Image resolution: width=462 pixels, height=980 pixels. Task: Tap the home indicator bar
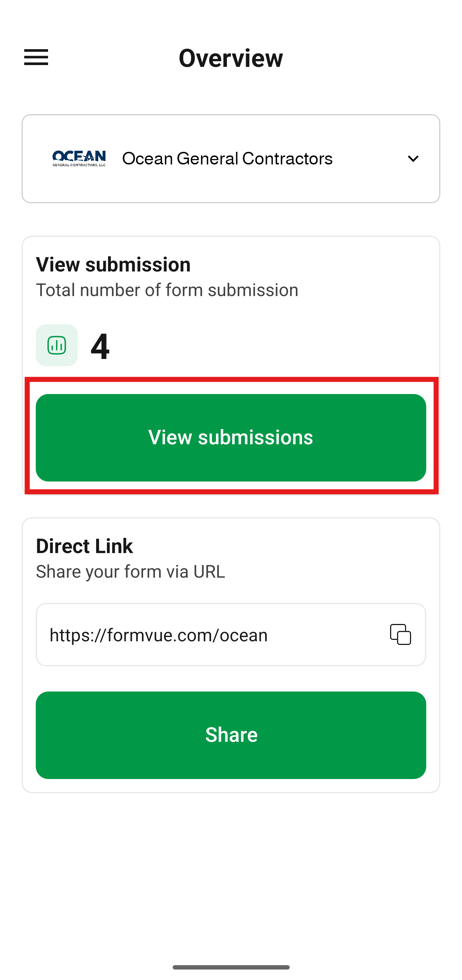point(231,967)
